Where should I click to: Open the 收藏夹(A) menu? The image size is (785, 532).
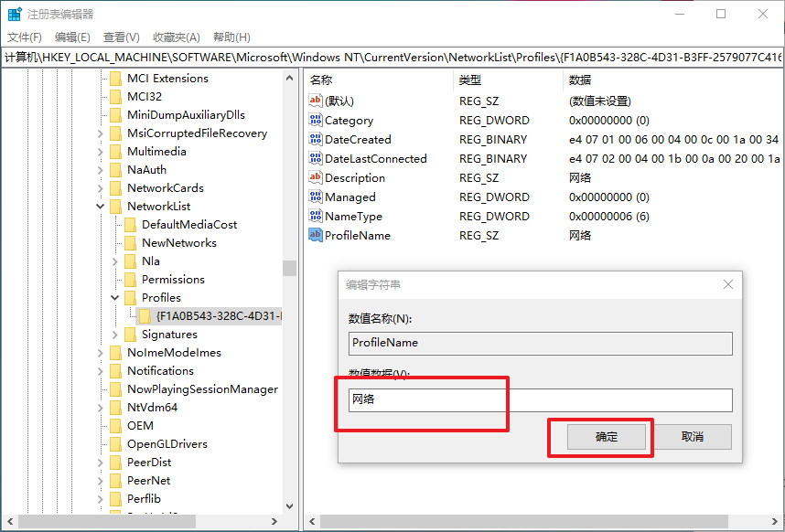point(176,37)
